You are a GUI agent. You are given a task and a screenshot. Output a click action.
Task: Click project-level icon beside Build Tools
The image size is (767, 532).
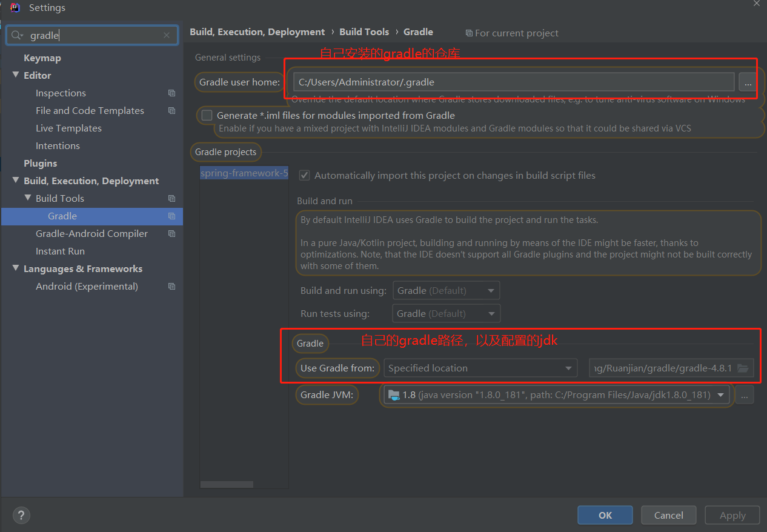pos(172,199)
